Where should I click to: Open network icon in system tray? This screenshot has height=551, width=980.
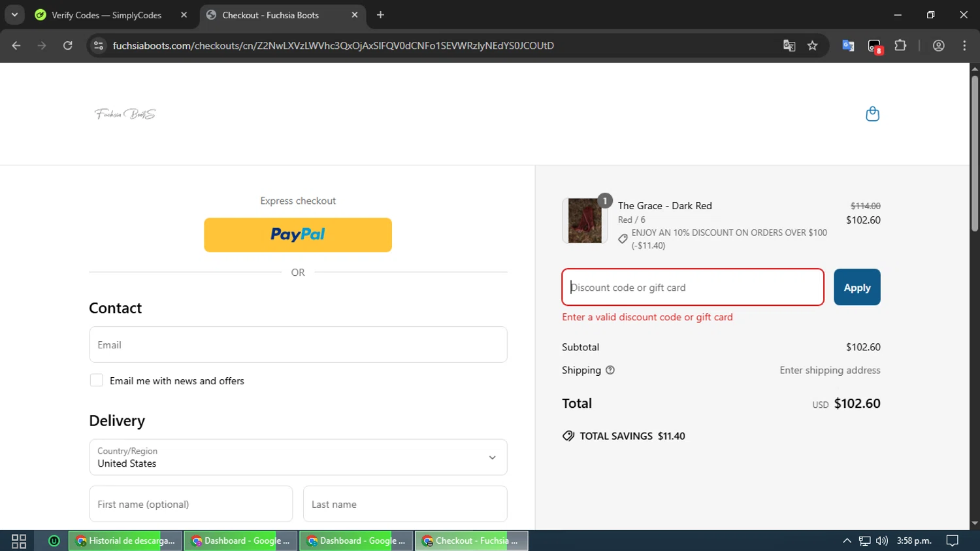[x=864, y=541]
